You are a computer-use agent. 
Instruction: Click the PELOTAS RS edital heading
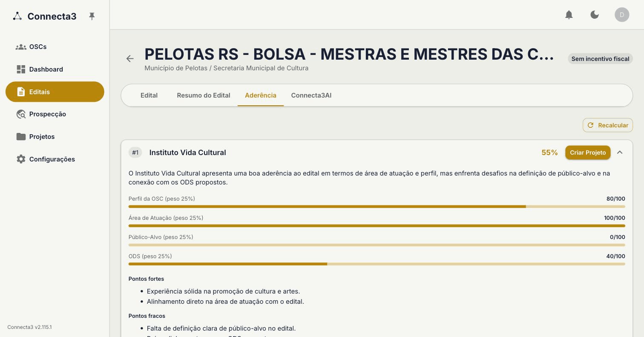349,54
